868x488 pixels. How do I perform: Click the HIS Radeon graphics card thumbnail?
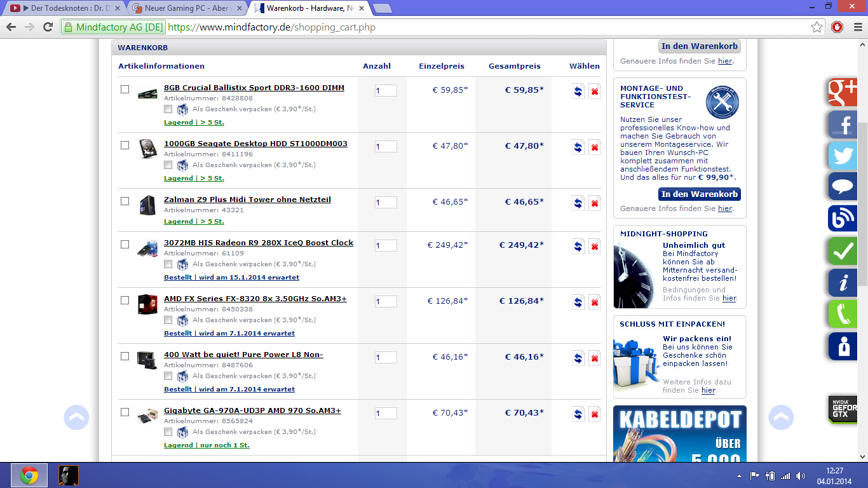pyautogui.click(x=147, y=248)
